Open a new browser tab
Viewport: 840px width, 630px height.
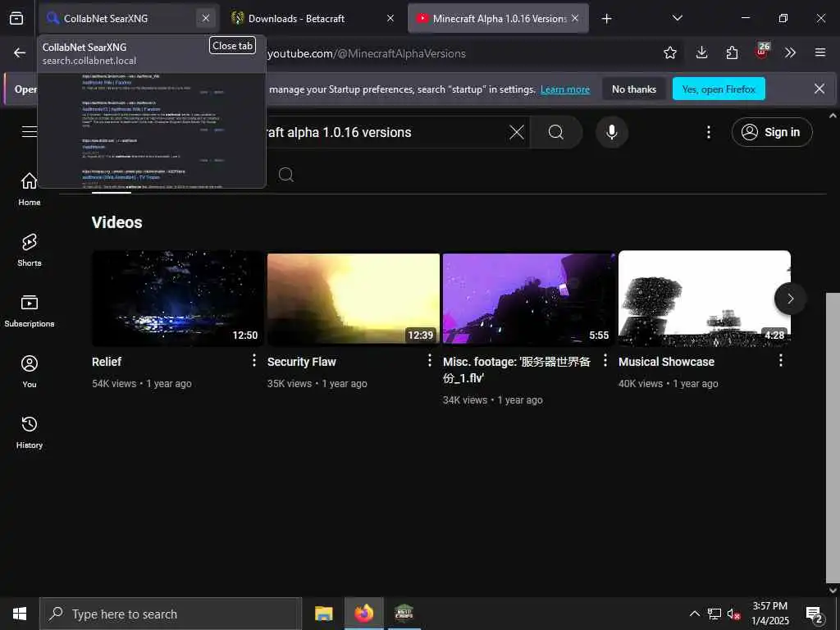click(x=606, y=19)
